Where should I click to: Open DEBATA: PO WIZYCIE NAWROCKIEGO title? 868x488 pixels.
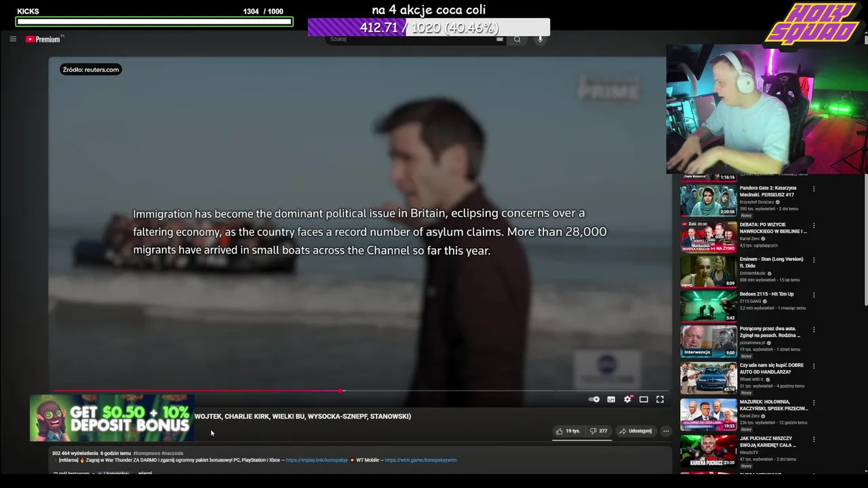(773, 228)
